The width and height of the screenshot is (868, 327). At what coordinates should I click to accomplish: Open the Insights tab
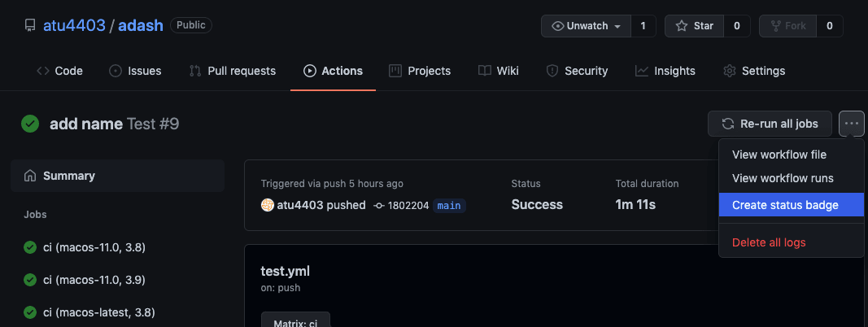(x=665, y=71)
